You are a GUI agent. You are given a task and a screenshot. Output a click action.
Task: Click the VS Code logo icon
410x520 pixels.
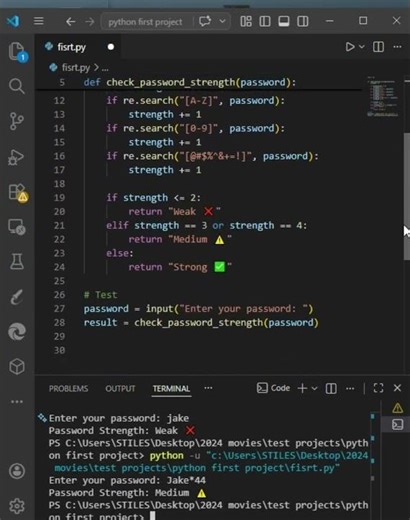click(13, 21)
